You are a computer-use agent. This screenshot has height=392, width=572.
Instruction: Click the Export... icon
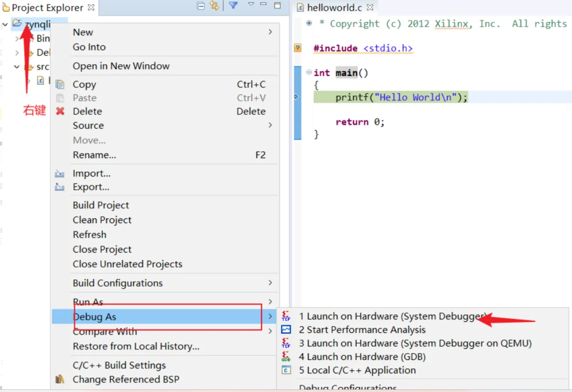click(x=59, y=187)
